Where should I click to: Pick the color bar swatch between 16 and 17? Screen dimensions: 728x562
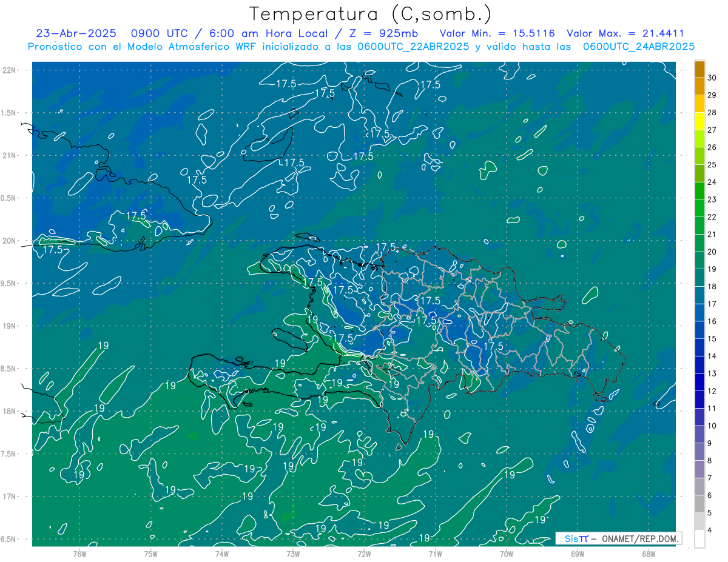[699, 313]
